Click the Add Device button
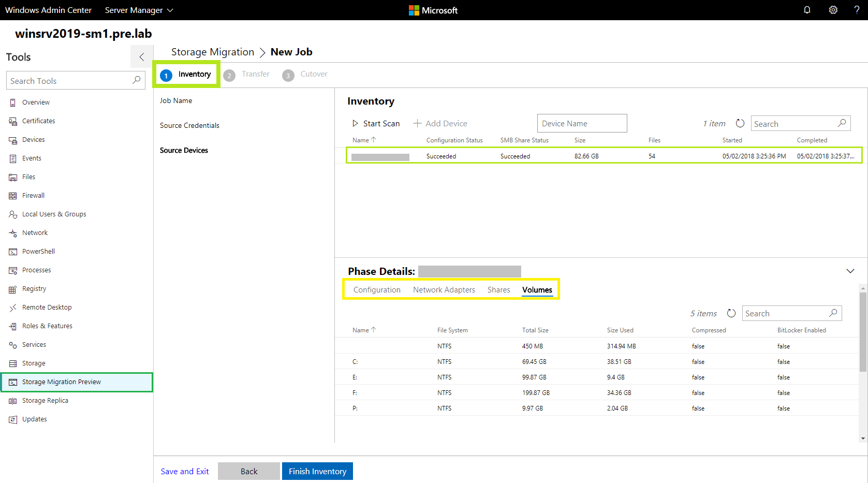The height and width of the screenshot is (483, 868). 440,123
